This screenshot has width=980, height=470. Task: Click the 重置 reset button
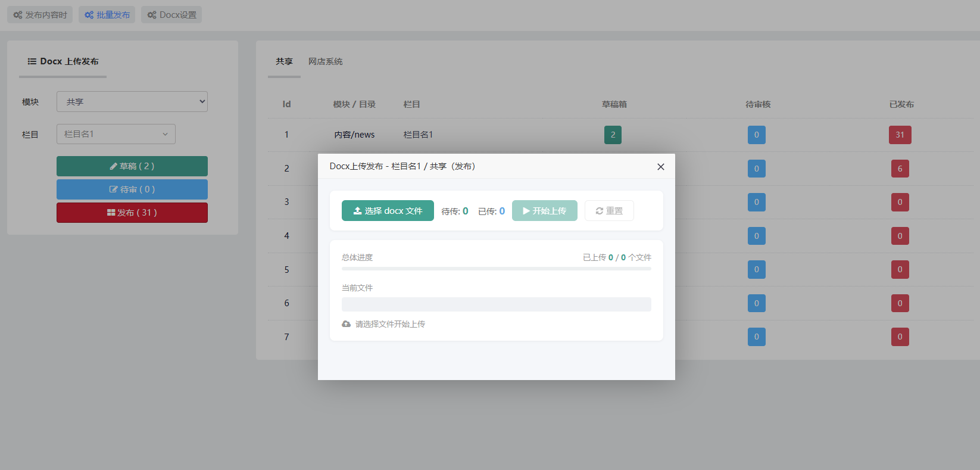point(609,211)
